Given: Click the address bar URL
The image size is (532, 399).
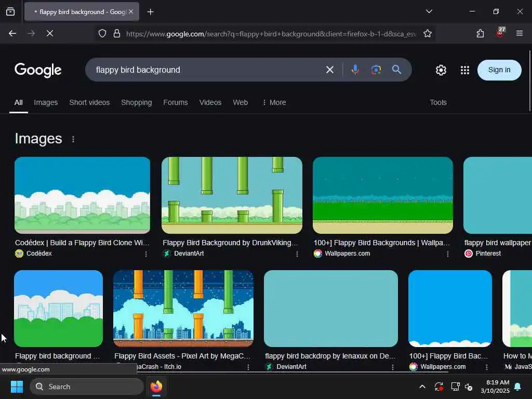Looking at the screenshot, I should coord(271,34).
